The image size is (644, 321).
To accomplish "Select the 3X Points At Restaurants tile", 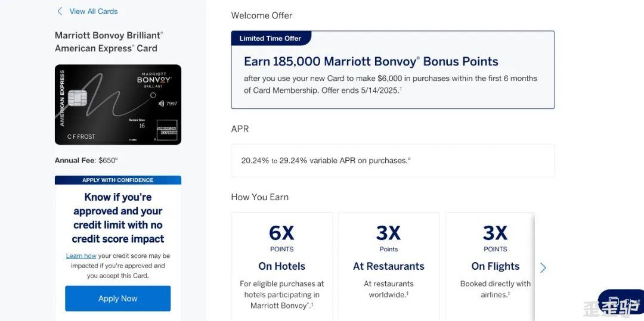I will (x=389, y=266).
